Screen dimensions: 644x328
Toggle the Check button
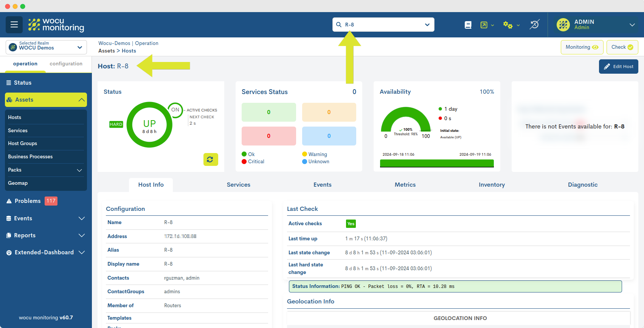[x=622, y=47]
